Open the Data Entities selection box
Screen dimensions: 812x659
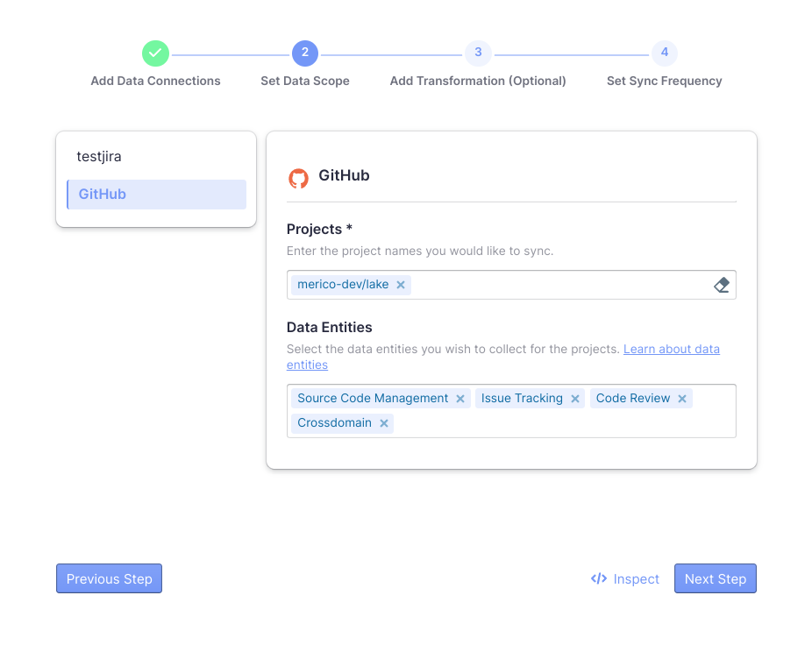click(x=511, y=411)
